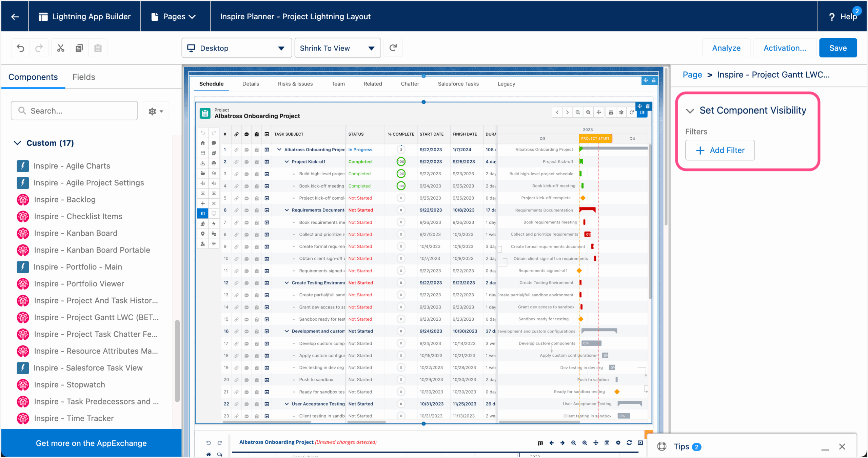The width and height of the screenshot is (868, 458).
Task: Click inside the component Search field
Action: (74, 111)
